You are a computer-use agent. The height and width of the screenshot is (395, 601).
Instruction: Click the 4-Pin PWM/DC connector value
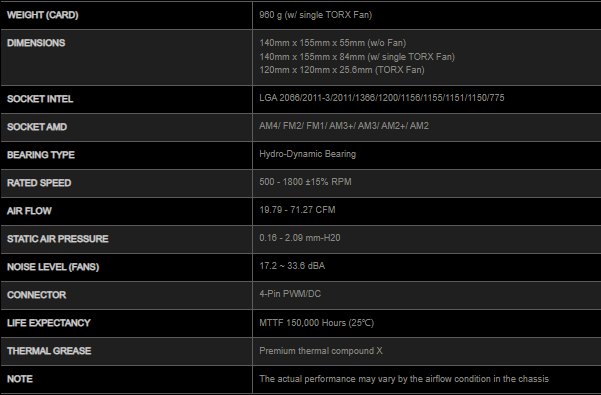click(290, 294)
